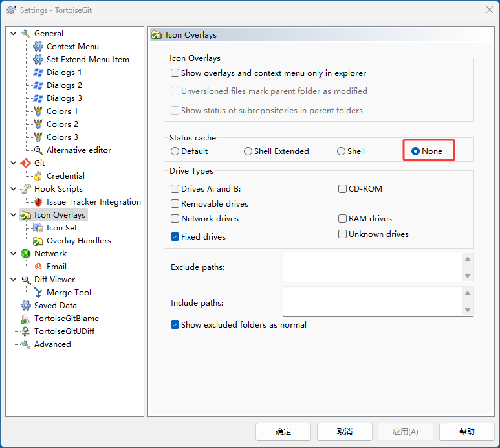Click the Icon Set icon

(x=38, y=228)
